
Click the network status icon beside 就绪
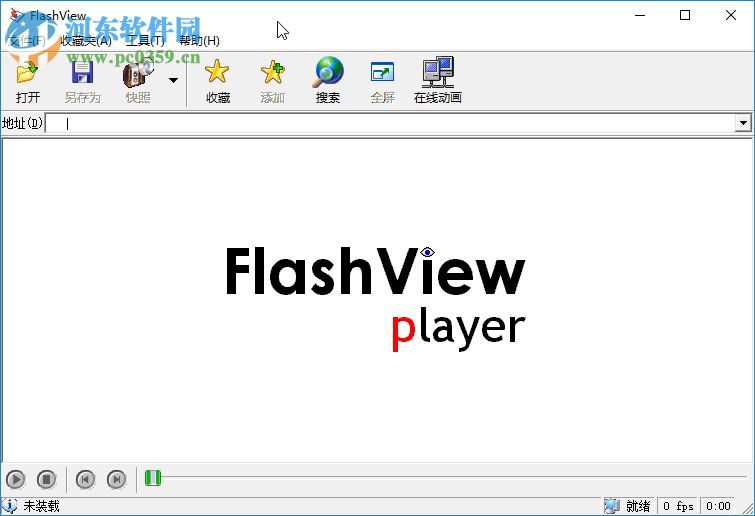tap(612, 506)
